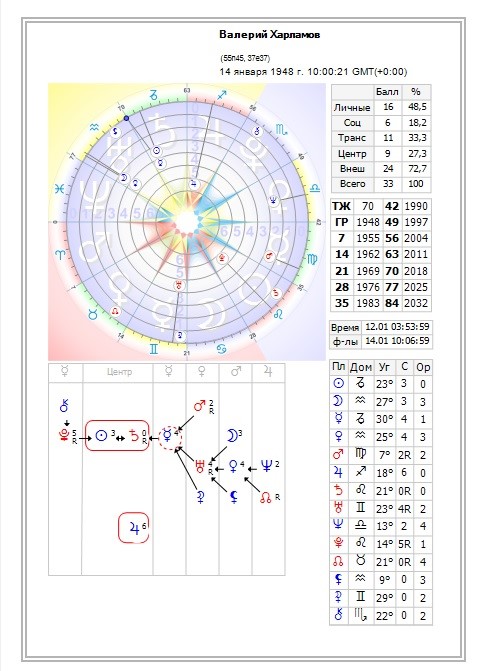
Task: Click the 'Балл' header in the score table
Action: coord(387,92)
